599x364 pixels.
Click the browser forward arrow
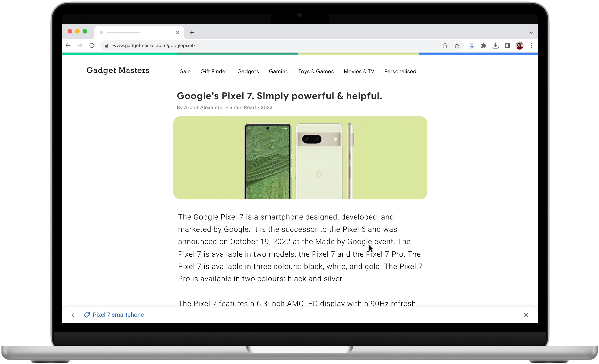tap(80, 46)
